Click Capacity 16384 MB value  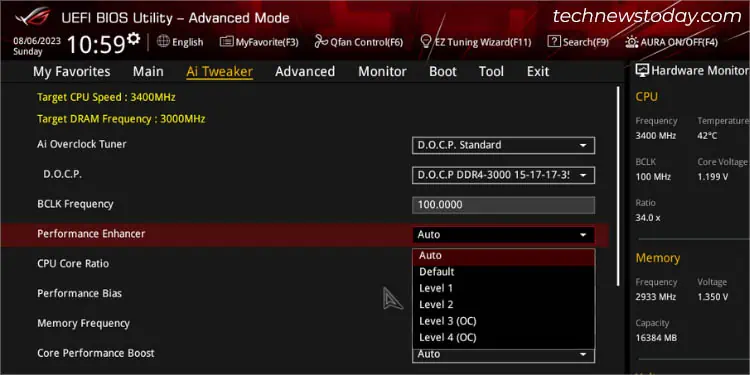(x=656, y=338)
